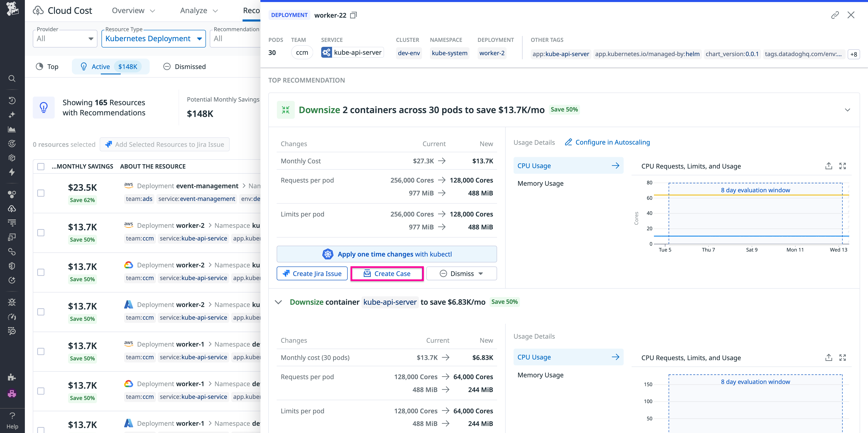
Task: Select the checkbox for the $23.5K event-management row
Action: pos(41,193)
